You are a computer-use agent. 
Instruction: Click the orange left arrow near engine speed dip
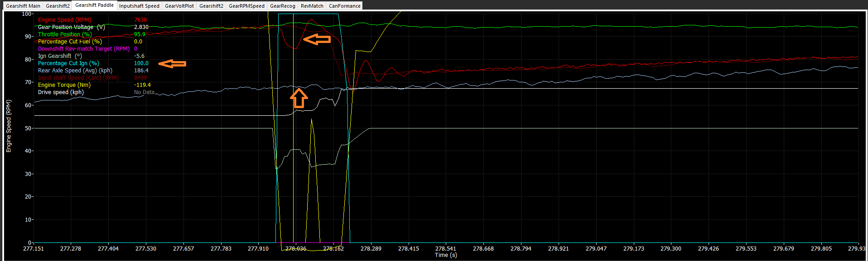pyautogui.click(x=317, y=40)
